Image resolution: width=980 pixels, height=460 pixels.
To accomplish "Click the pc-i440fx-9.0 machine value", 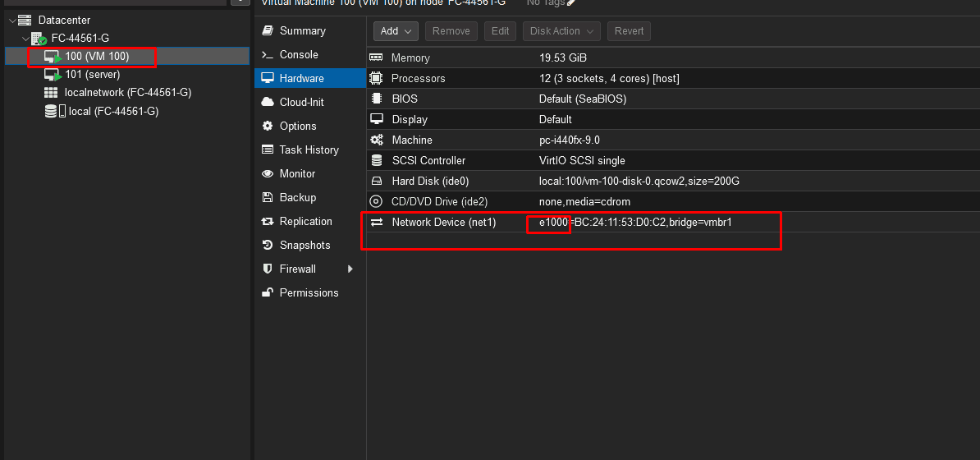I will [x=570, y=140].
